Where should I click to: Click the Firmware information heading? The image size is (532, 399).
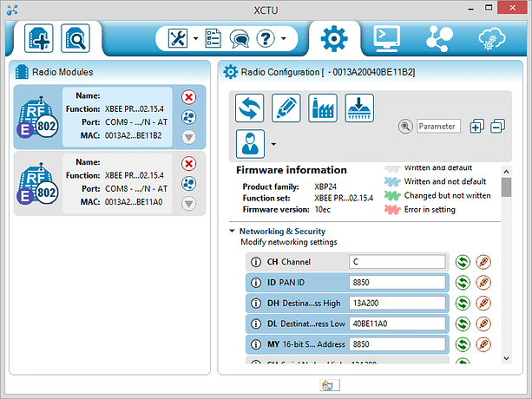[x=292, y=170]
